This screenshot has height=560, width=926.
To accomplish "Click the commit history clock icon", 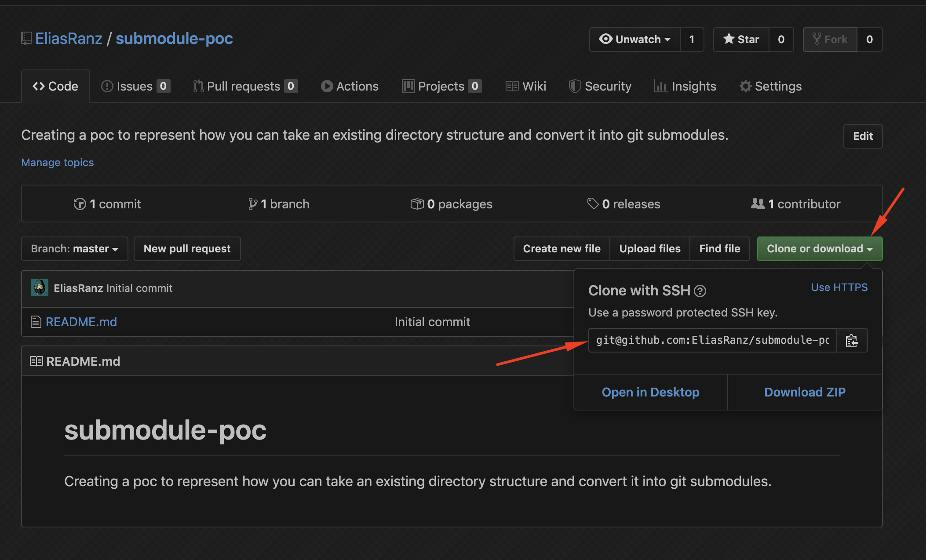I will [80, 204].
